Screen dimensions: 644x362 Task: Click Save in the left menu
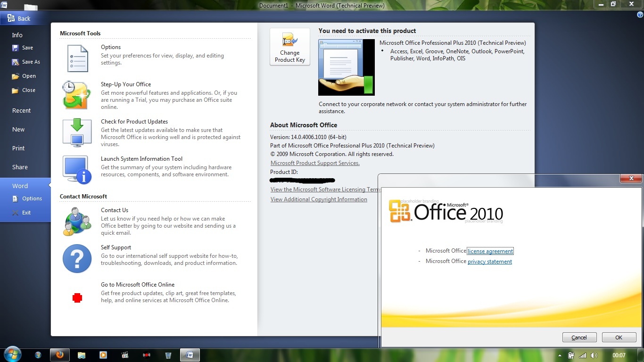pos(27,48)
